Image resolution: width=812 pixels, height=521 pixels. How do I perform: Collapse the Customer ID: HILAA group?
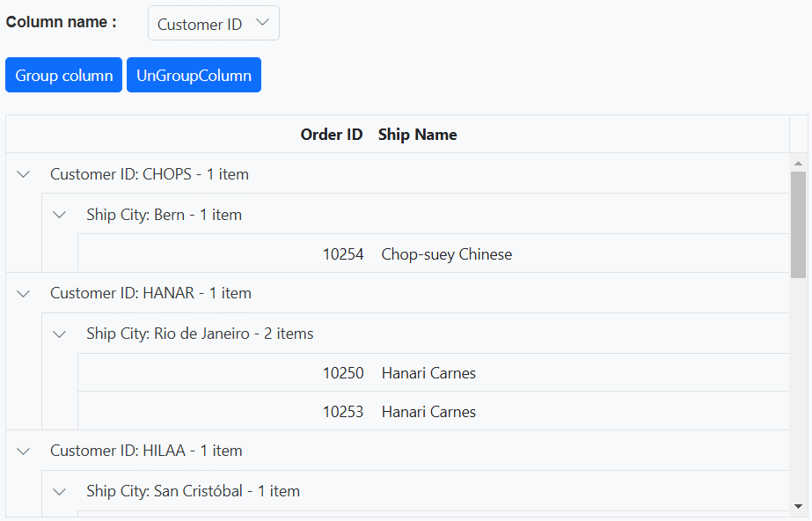coord(24,451)
